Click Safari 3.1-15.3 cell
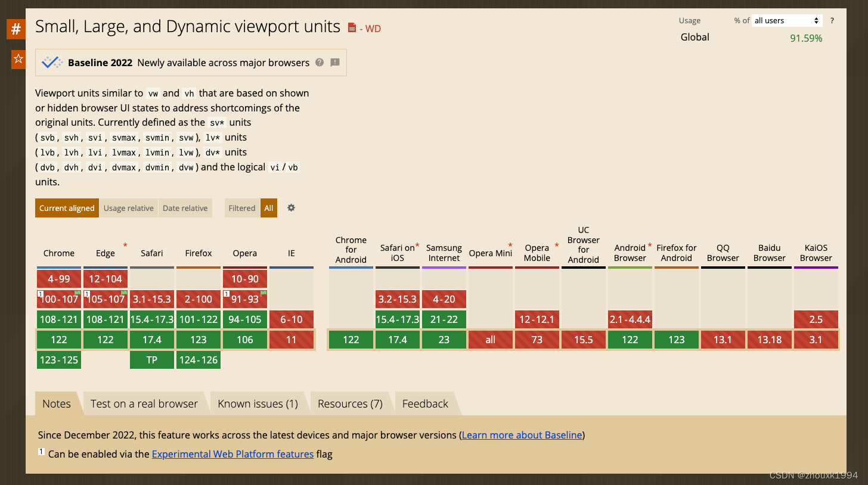Viewport: 868px width, 485px height. (x=152, y=299)
